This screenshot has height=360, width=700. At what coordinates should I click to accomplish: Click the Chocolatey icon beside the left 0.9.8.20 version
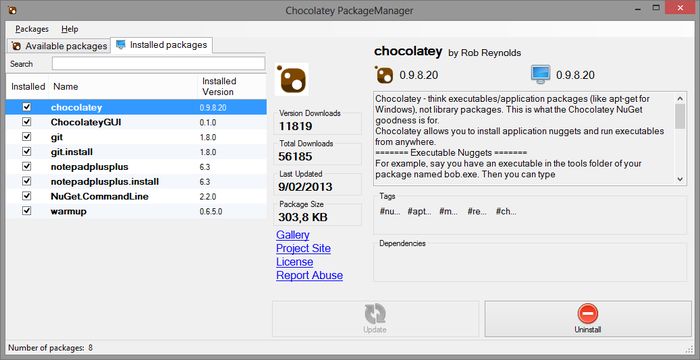pos(384,75)
